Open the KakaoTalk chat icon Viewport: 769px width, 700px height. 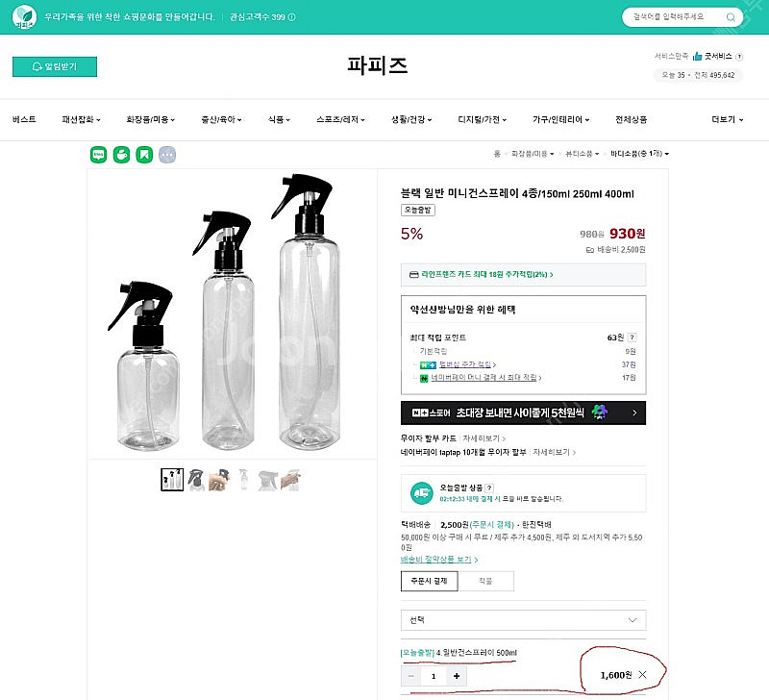coord(97,154)
